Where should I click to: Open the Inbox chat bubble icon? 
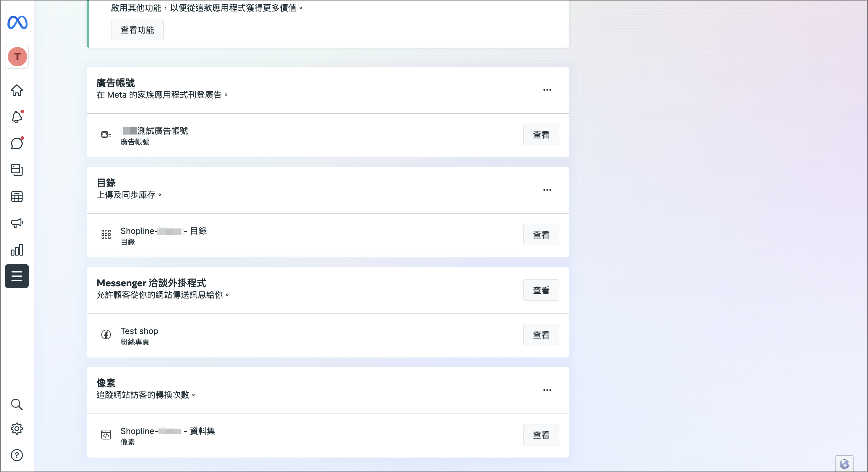pyautogui.click(x=17, y=143)
